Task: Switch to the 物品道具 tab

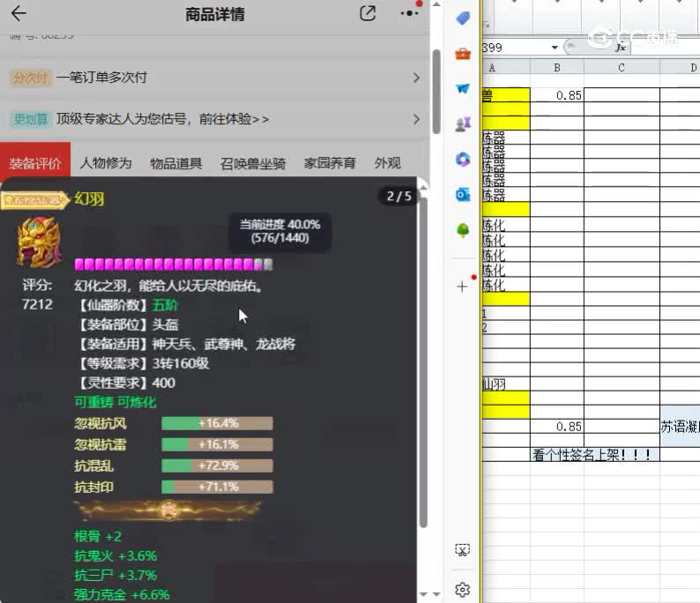Action: [x=176, y=163]
